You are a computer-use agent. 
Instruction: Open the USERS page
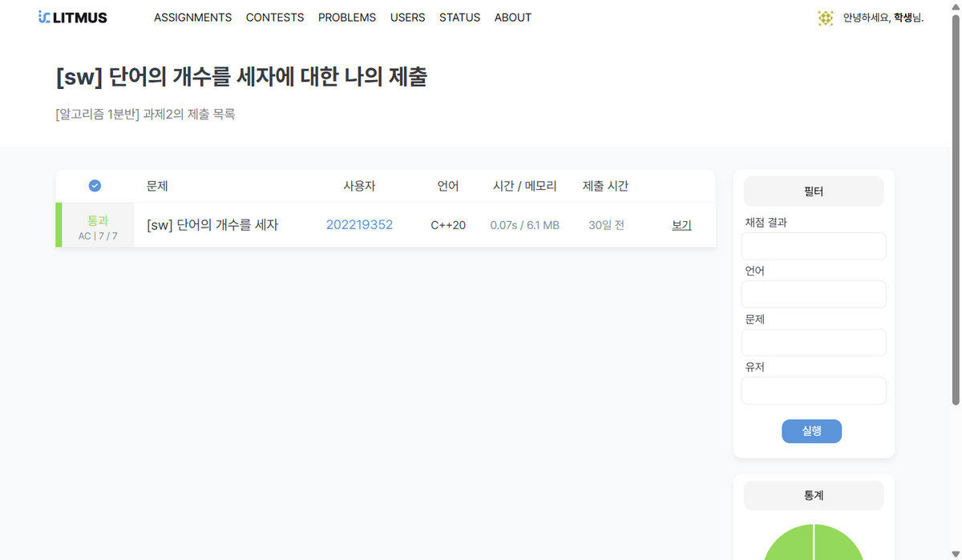coord(407,18)
